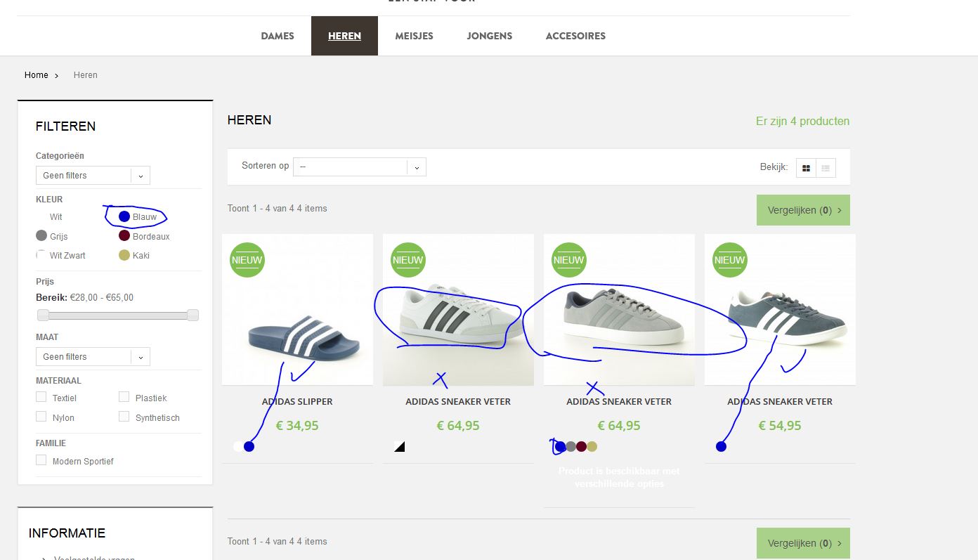Open title of white black-striped Adidas sneaker
The width and height of the screenshot is (978, 560).
pyautogui.click(x=458, y=402)
